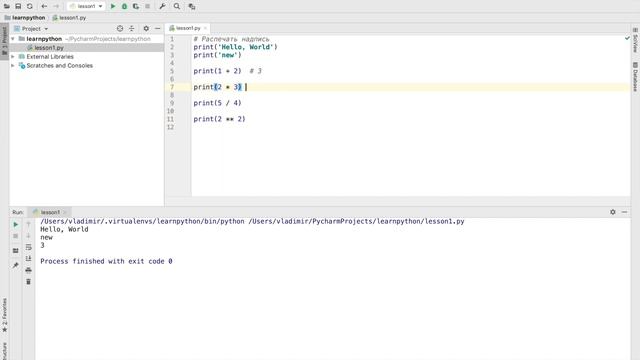Click the Stop icon in Run panel
The image size is (640, 360).
coord(16,236)
